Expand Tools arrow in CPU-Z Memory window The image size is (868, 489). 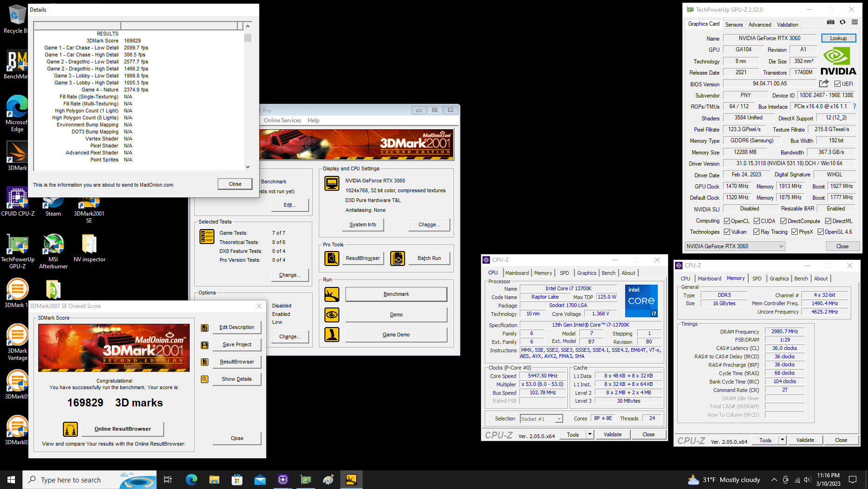782,440
